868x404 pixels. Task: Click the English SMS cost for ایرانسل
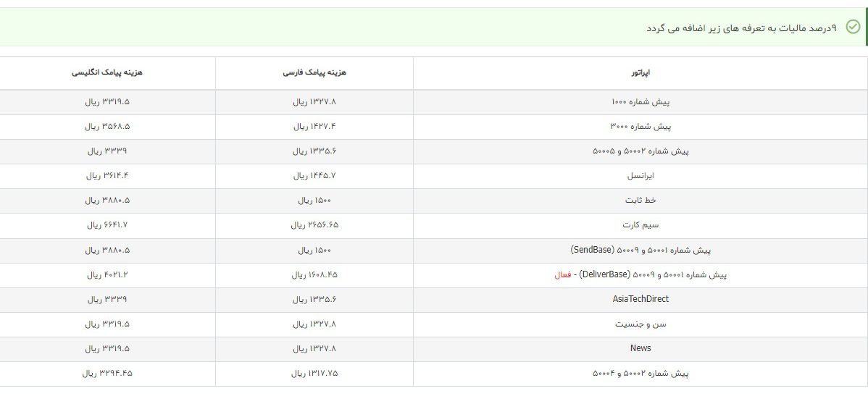point(107,176)
